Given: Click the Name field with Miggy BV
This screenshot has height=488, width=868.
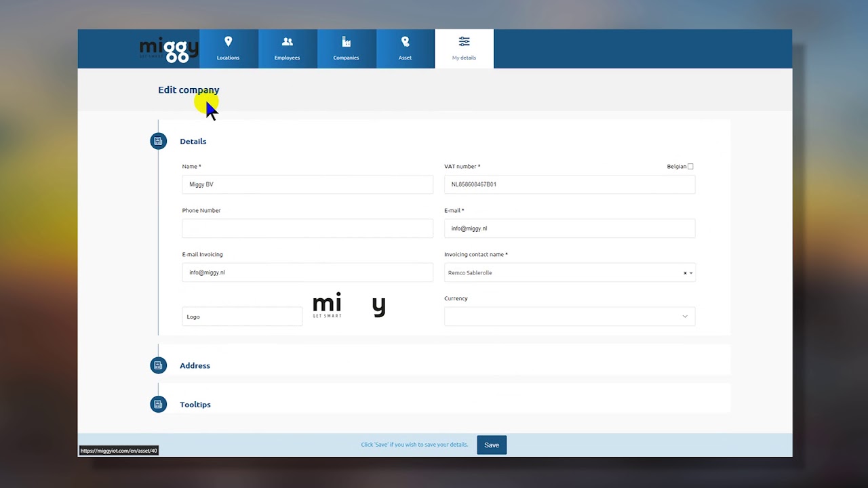Looking at the screenshot, I should 307,184.
